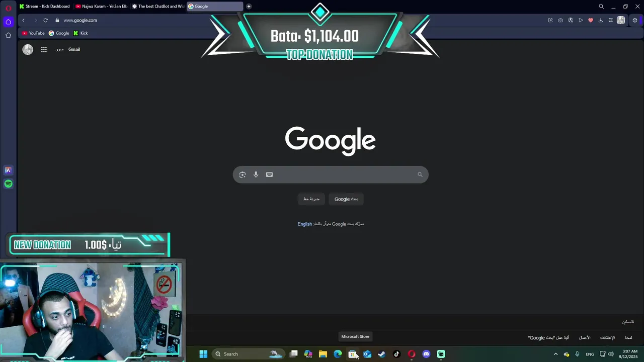Screen dimensions: 644x362
Task: Open the downloads arrow icon
Action: (601, 20)
